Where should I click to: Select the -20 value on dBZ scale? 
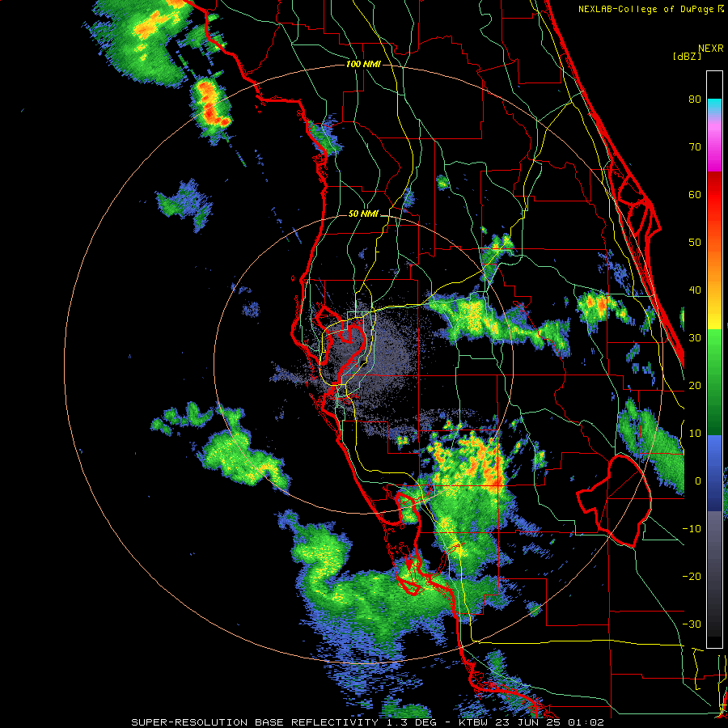coord(692,577)
